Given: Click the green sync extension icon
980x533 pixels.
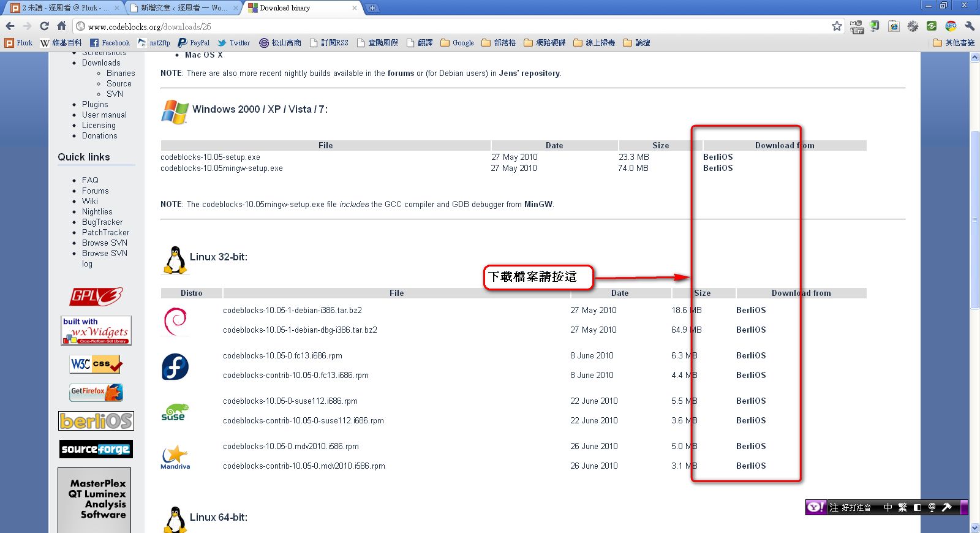Looking at the screenshot, I should (x=932, y=26).
